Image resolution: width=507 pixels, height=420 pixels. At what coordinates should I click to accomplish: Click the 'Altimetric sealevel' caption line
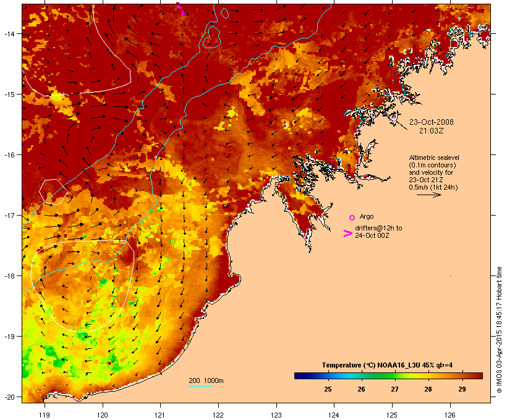(434, 157)
